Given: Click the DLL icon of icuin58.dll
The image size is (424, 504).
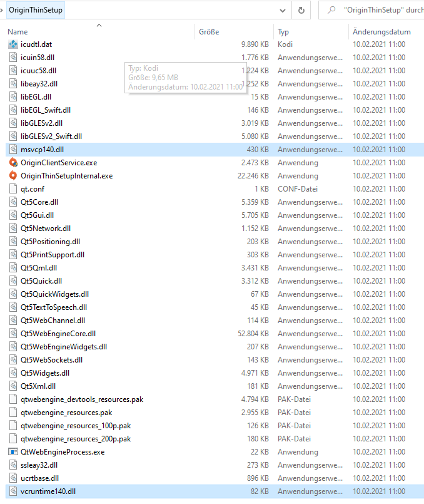Looking at the screenshot, I should 13,58.
